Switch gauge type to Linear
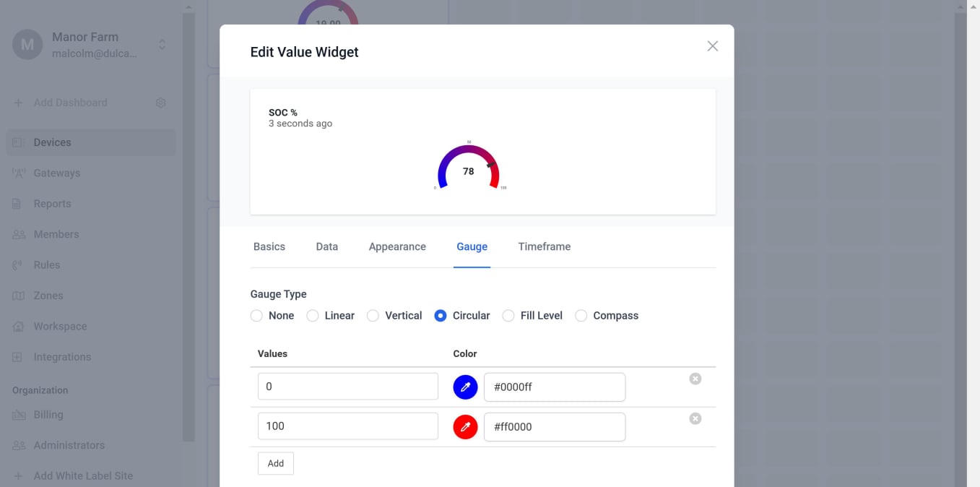 click(x=313, y=315)
